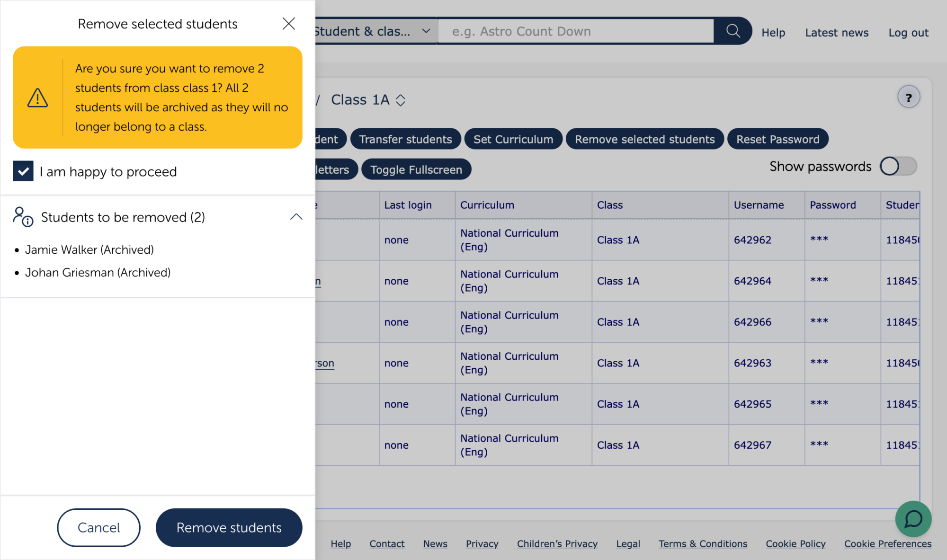Untick the I am happy to proceed checkbox
Image resolution: width=947 pixels, height=560 pixels.
pos(23,171)
